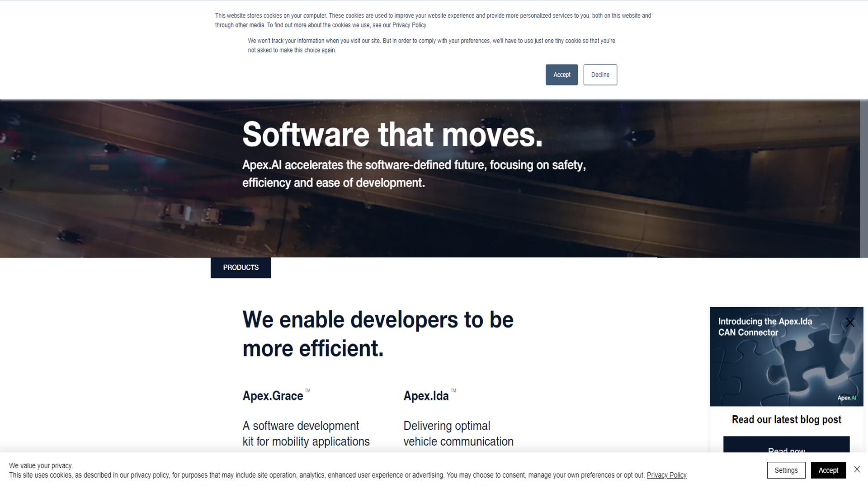Image resolution: width=868 pixels, height=488 pixels.
Task: Open Privacy Policy in the bottom bar
Action: click(x=666, y=475)
